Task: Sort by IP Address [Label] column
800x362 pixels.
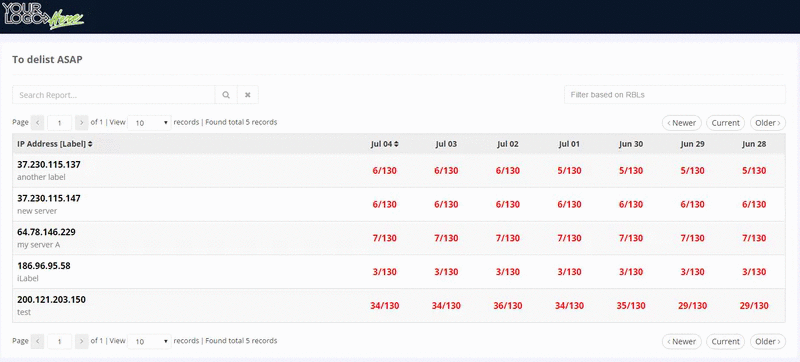Action: coord(55,144)
